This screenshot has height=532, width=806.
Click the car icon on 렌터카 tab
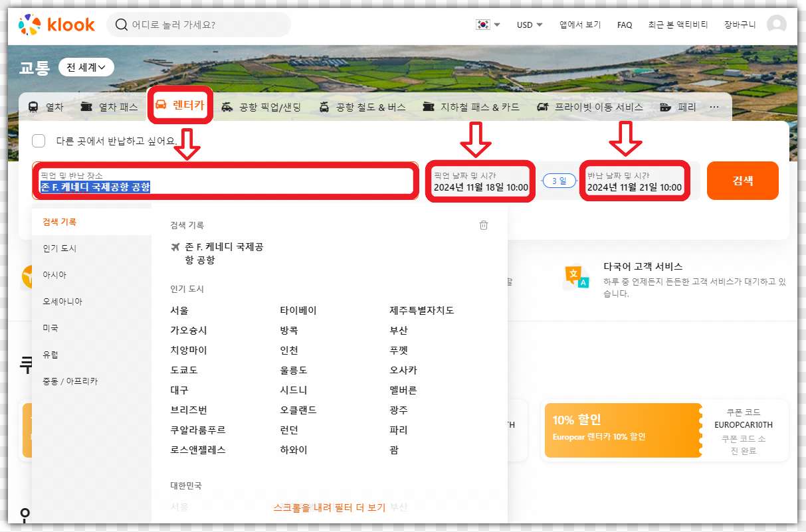click(161, 104)
